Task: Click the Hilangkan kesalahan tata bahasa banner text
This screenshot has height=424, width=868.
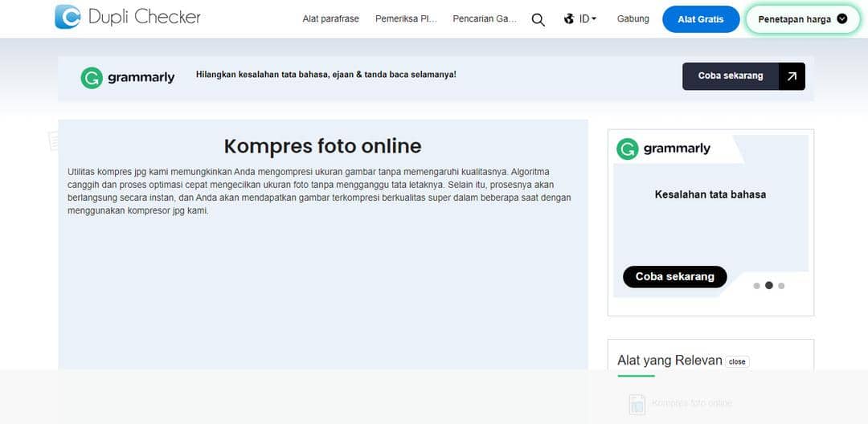Action: coord(326,74)
